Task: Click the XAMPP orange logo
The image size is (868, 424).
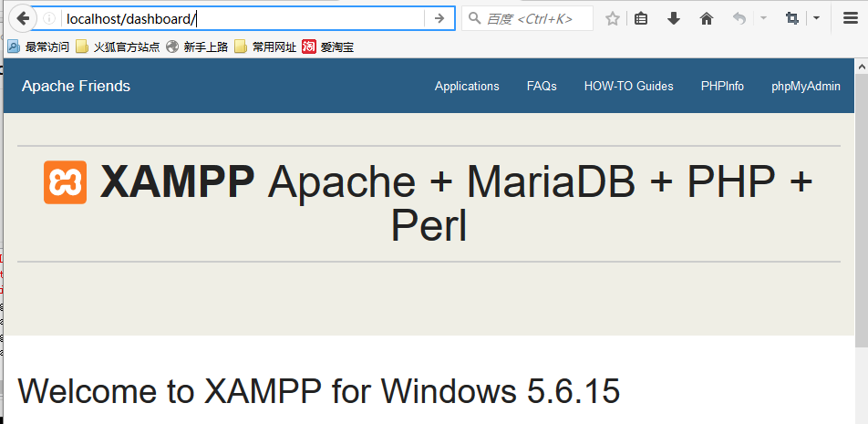Action: click(x=66, y=182)
